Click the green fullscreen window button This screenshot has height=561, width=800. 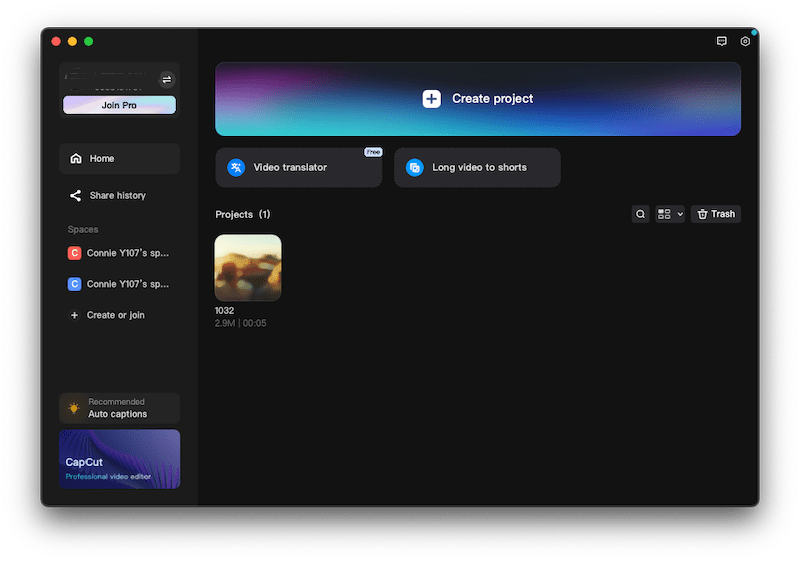[89, 41]
